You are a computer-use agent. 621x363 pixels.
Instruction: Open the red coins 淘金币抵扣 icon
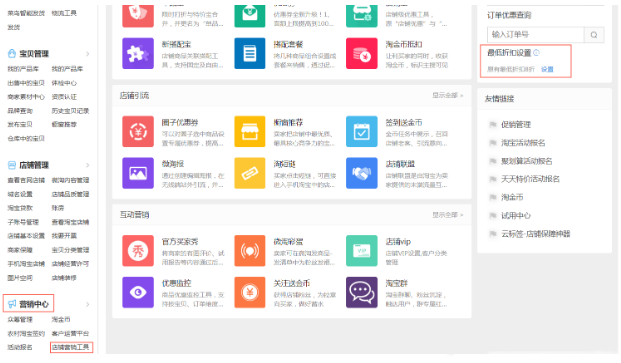362,53
